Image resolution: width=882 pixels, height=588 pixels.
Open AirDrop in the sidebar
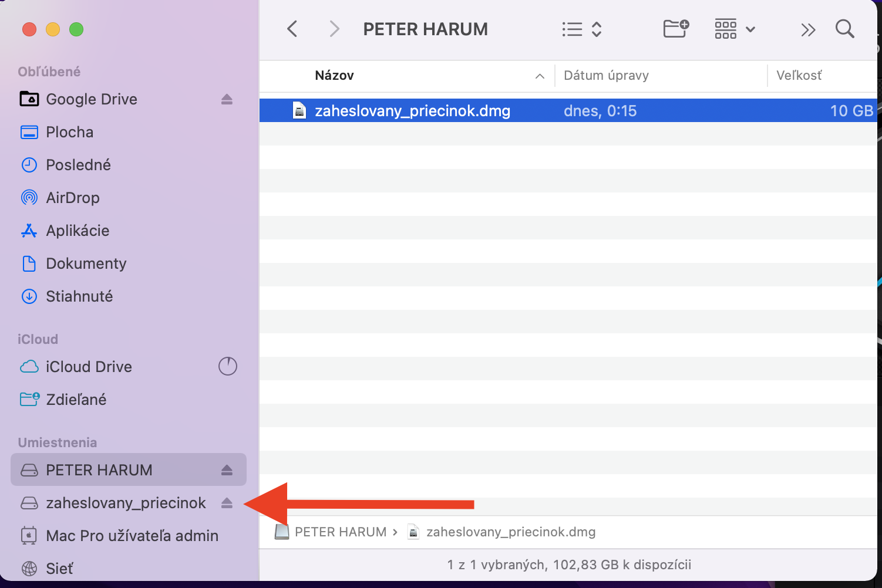point(72,198)
